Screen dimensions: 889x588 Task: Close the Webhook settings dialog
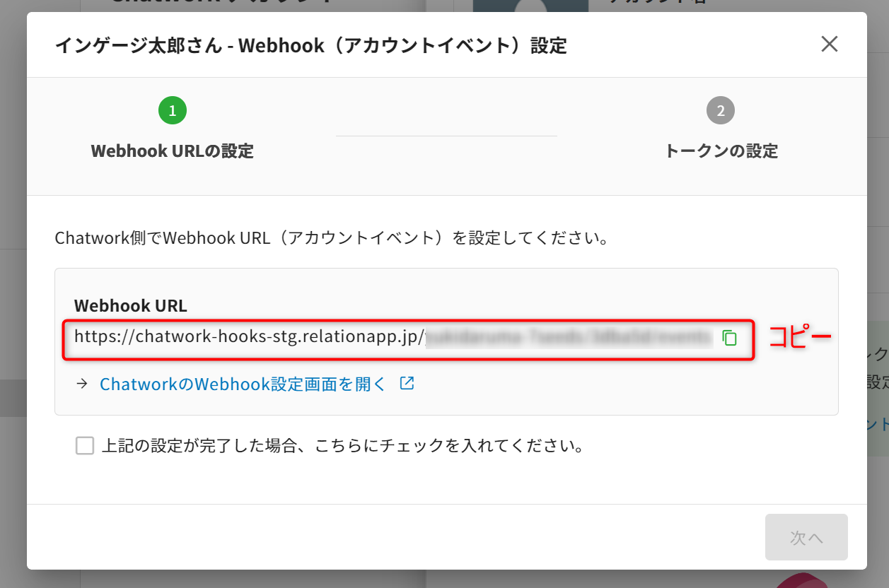[x=829, y=45]
